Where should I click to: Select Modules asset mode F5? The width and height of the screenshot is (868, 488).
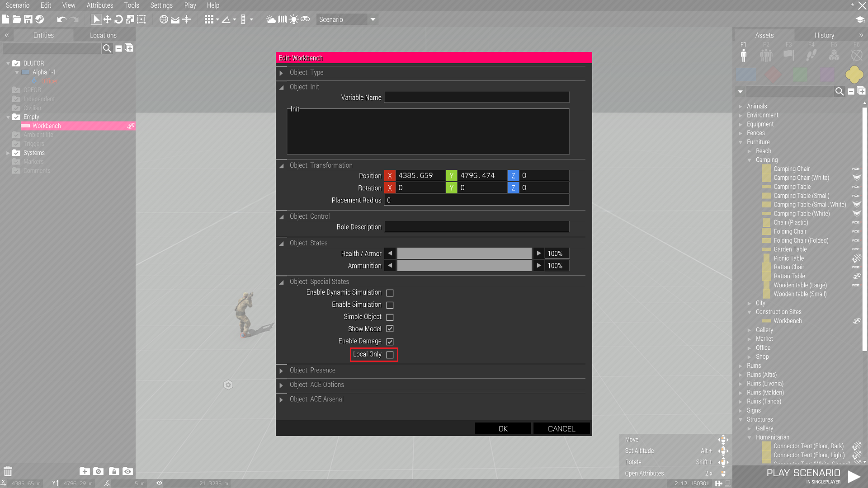pos(834,52)
